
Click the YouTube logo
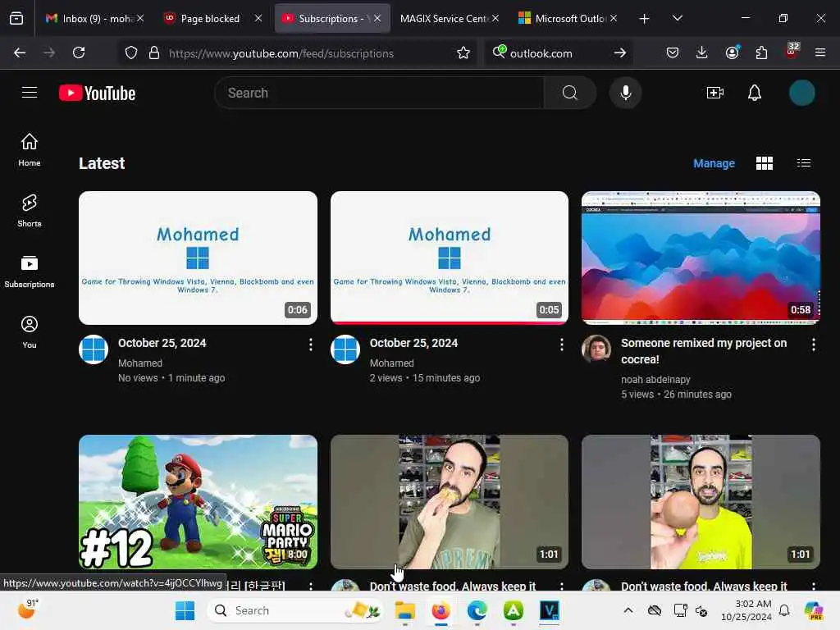tap(97, 93)
